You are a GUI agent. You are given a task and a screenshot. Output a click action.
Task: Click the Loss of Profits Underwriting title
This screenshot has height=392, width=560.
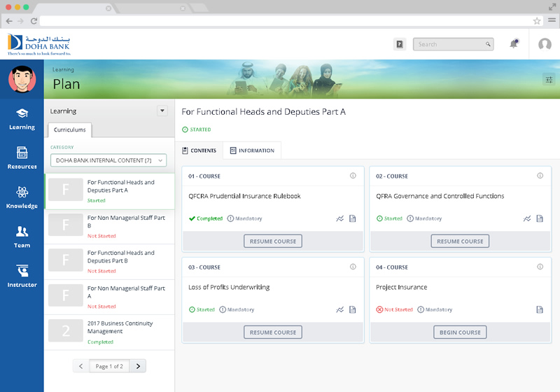click(229, 288)
